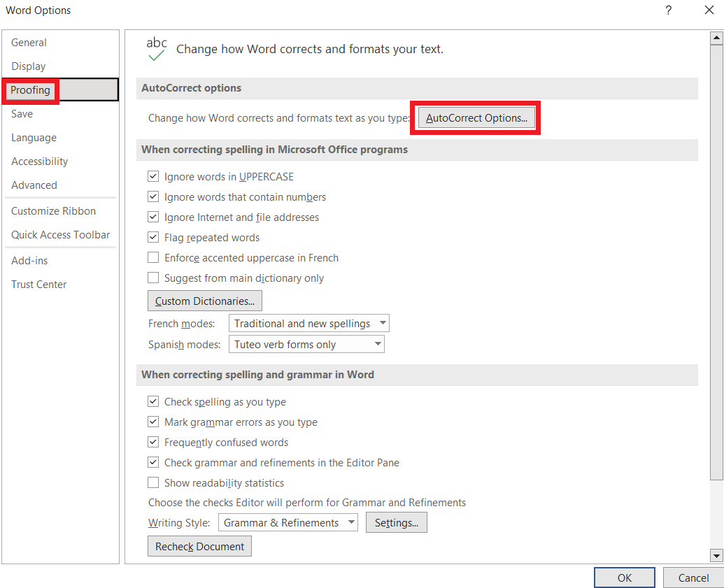Toggle Ignore words that contain numbers

click(x=152, y=196)
